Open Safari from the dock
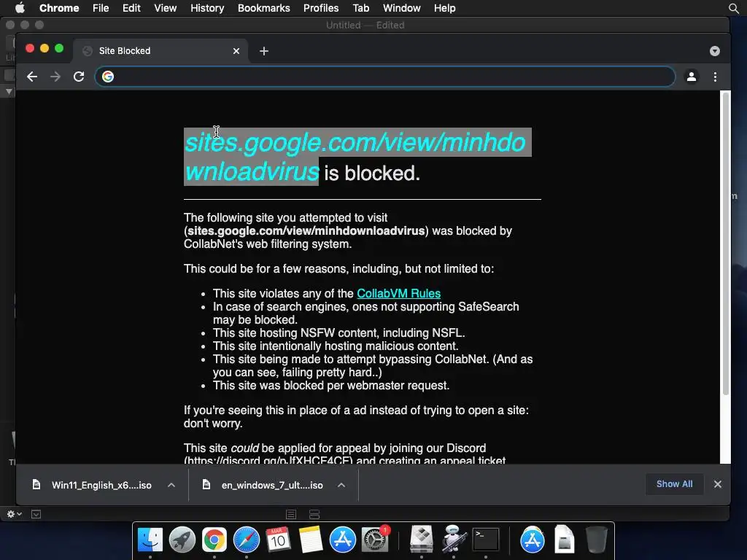Screen dimensions: 747x560 (x=247, y=540)
